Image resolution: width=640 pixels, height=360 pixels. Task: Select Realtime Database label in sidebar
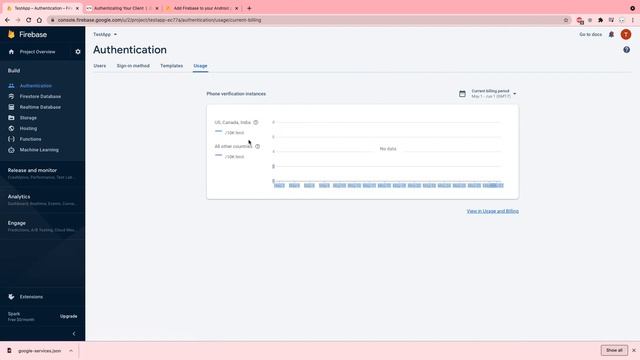click(40, 107)
